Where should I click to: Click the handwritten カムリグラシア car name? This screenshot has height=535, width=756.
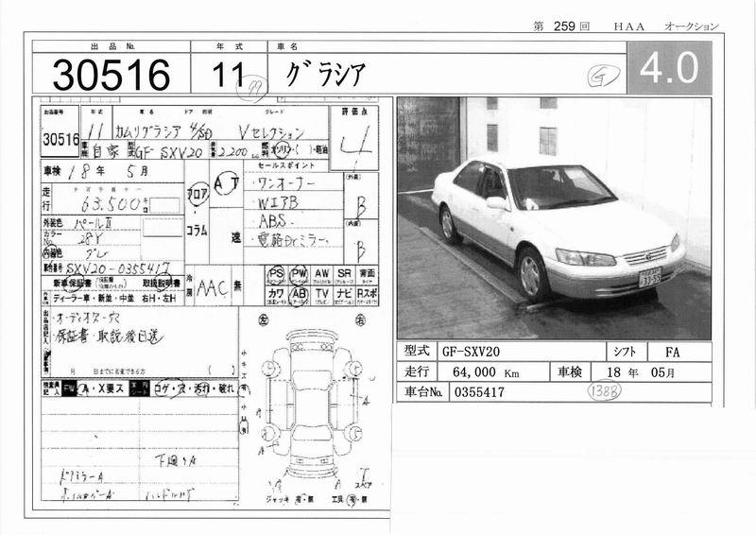point(147,131)
